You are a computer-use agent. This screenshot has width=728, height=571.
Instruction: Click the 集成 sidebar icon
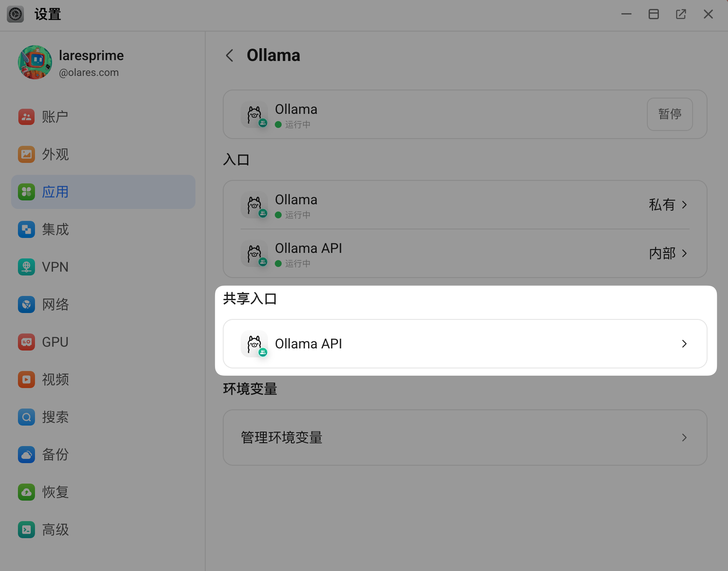(26, 229)
